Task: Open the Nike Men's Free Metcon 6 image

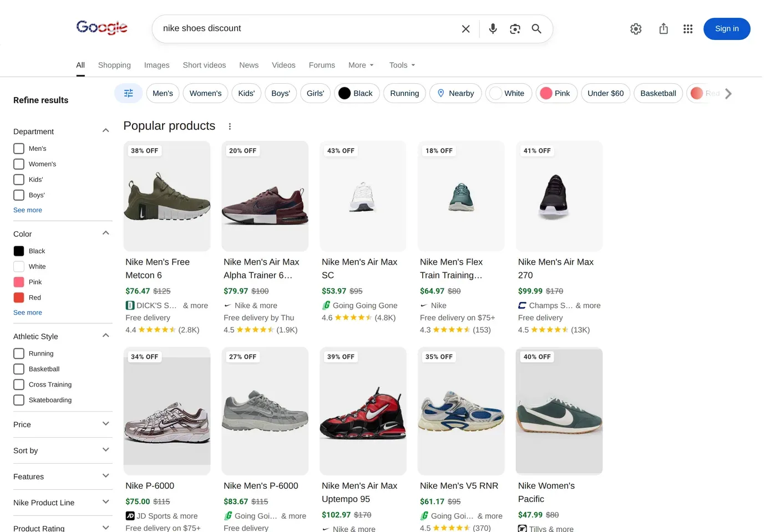Action: pos(167,196)
